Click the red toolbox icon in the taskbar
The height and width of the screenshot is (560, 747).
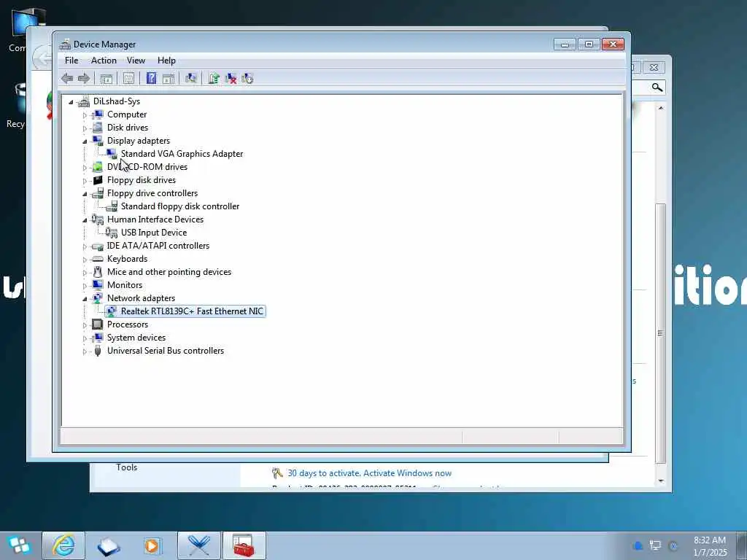pos(244,545)
